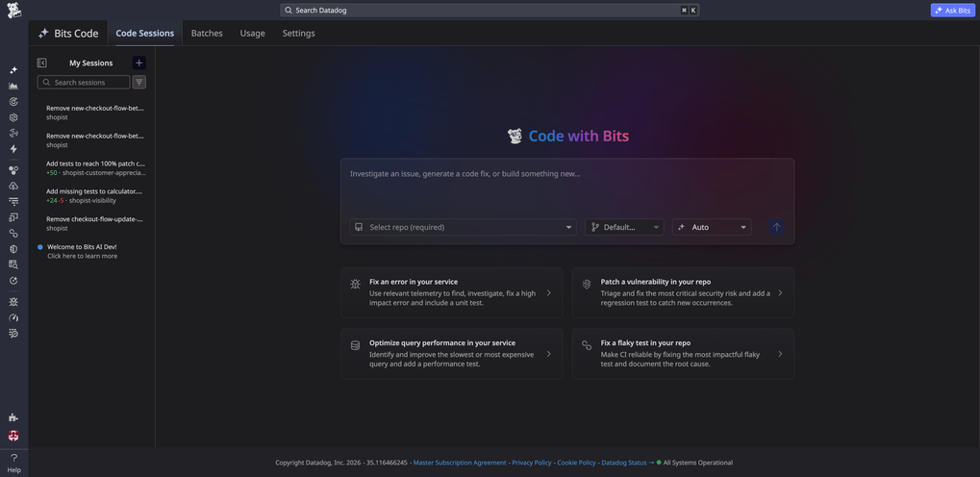Open the Datadog Status link
This screenshot has width=980, height=477.
(624, 463)
